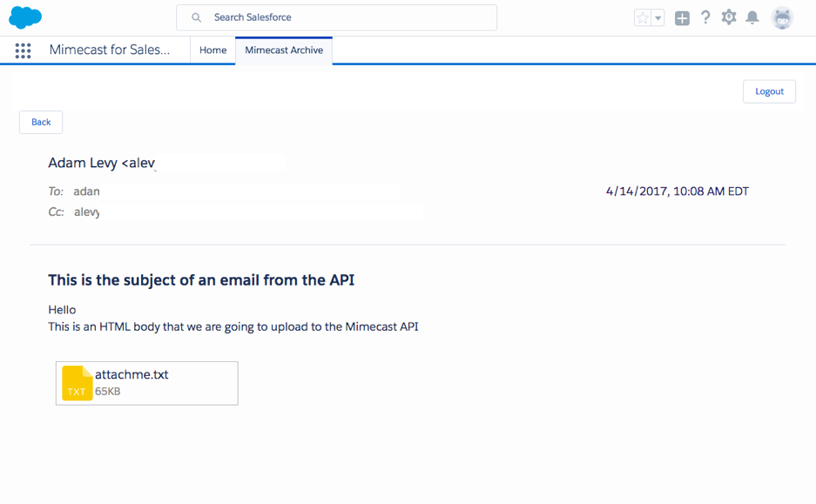Click the email timestamp 4/14/2017, 10:08 AM EDT

(677, 191)
